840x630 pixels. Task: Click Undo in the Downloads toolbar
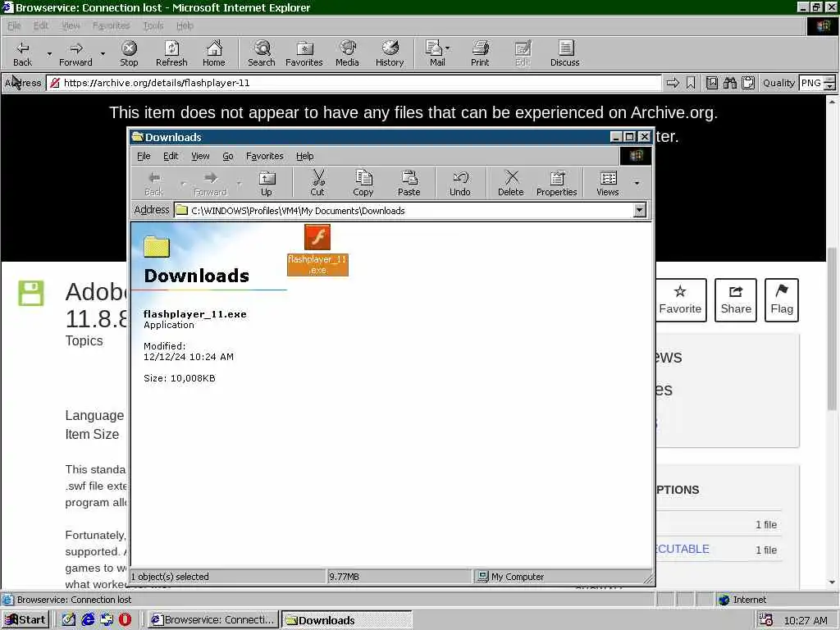point(459,183)
